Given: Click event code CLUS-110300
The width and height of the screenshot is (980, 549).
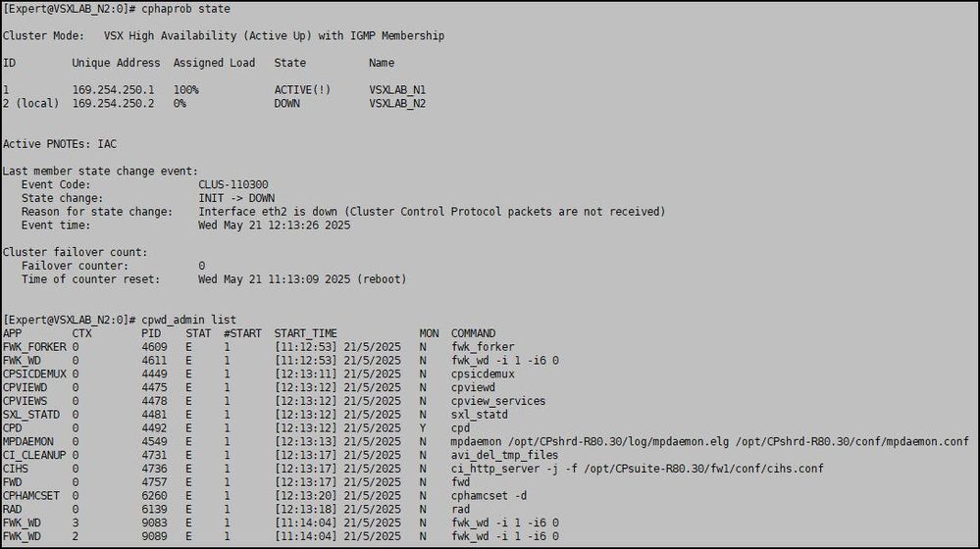Looking at the screenshot, I should tap(233, 184).
